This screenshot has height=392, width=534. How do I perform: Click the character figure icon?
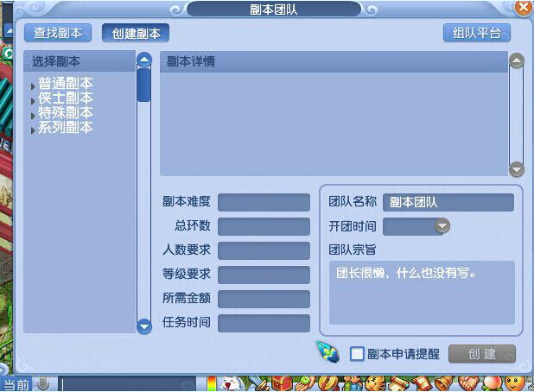[351, 384]
